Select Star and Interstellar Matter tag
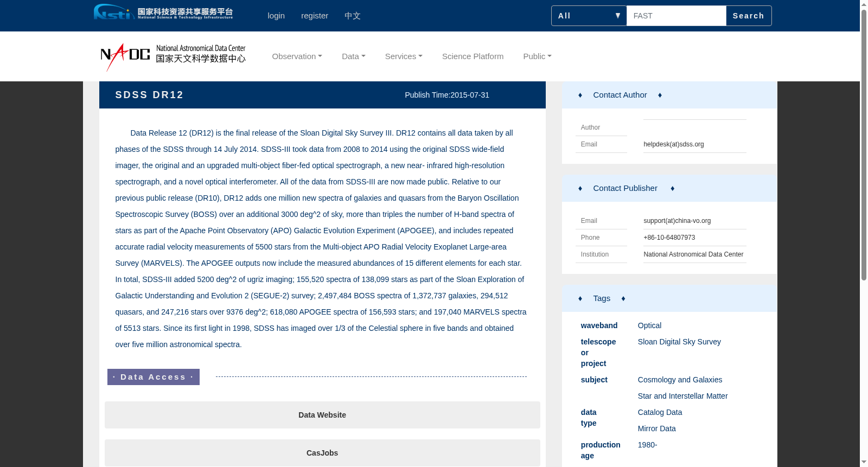Screen dimensions: 868x467 click(x=682, y=396)
